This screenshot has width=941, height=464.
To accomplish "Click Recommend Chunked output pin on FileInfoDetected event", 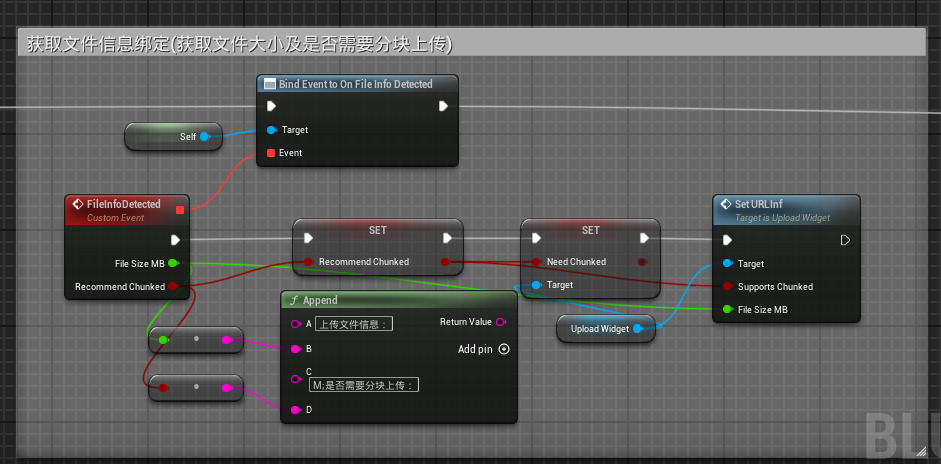I will click(173, 286).
